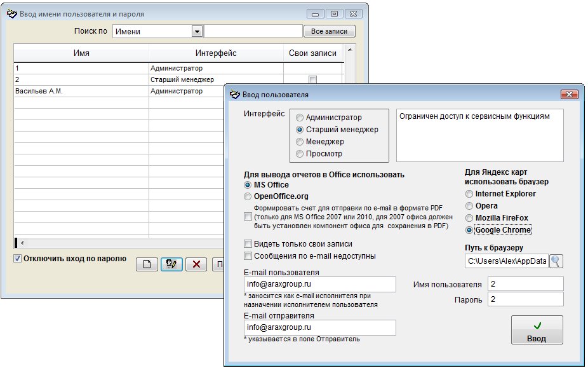Click the Пароль input field
The width and height of the screenshot is (588, 368).
click(x=525, y=299)
